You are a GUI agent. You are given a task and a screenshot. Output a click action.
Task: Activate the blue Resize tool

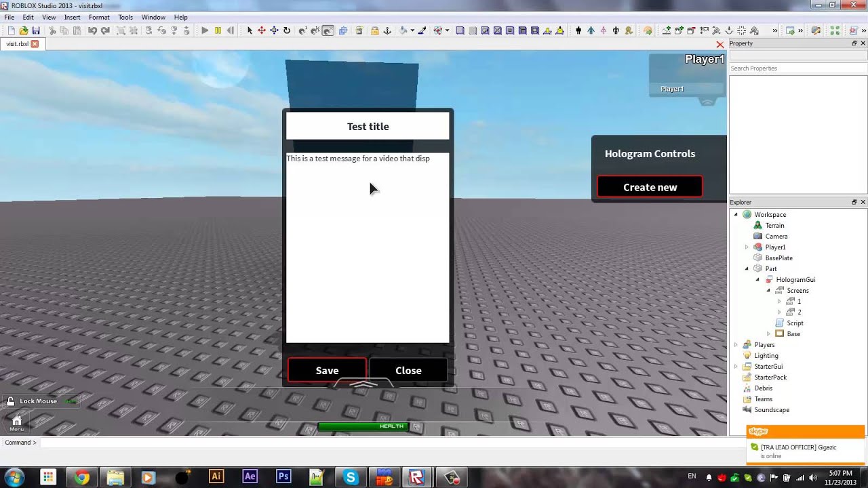[274, 30]
